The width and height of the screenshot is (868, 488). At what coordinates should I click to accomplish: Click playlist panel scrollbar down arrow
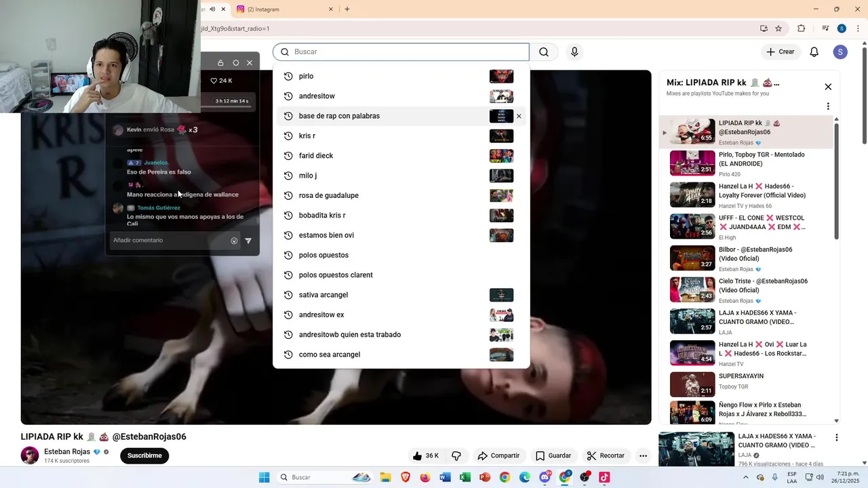pyautogui.click(x=836, y=421)
